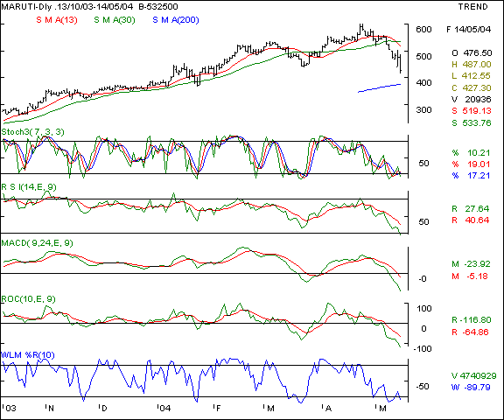
Task: Select the RSI value 27.64
Action: tap(477, 208)
